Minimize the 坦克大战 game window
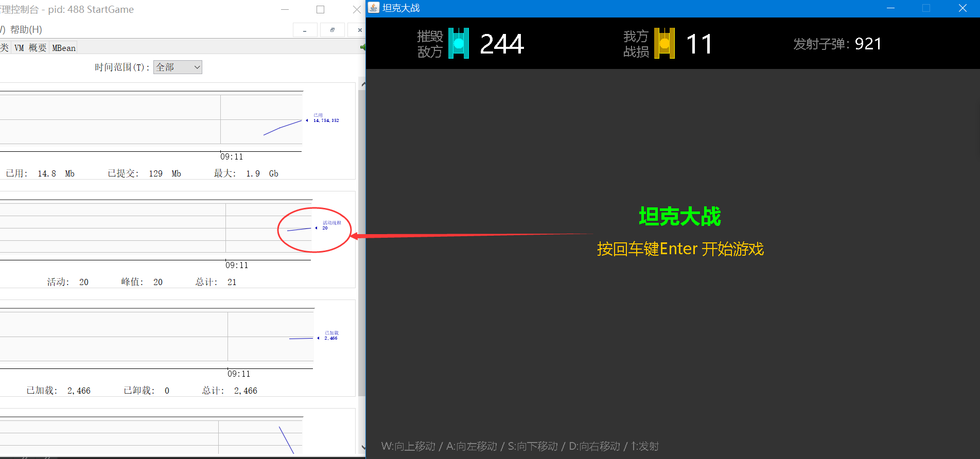Viewport: 980px width, 459px height. [890, 8]
